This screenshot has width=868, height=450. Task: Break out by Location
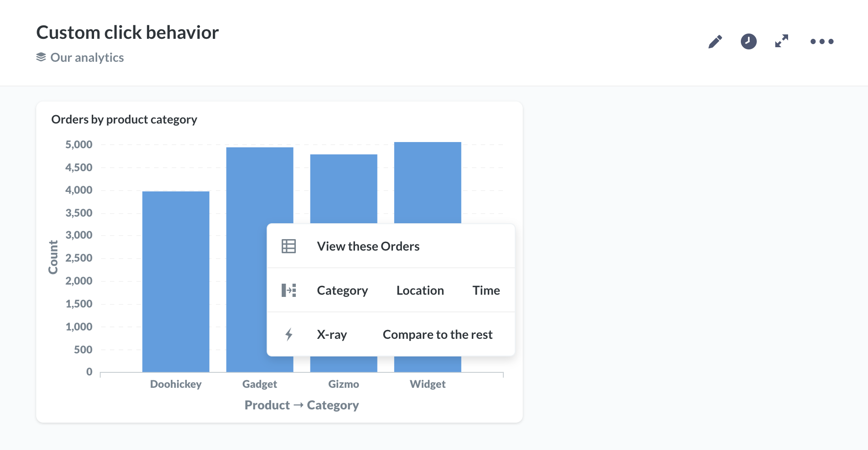click(420, 290)
